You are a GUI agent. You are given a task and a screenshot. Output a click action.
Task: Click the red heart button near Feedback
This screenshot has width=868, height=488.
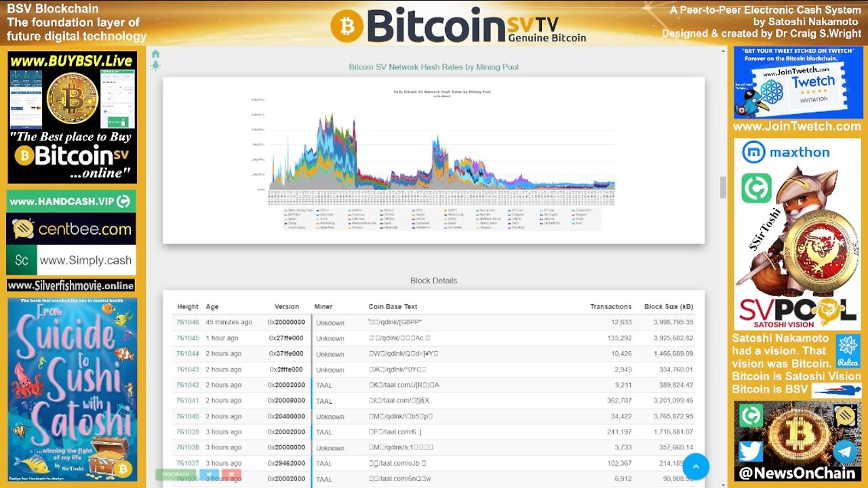point(231,474)
